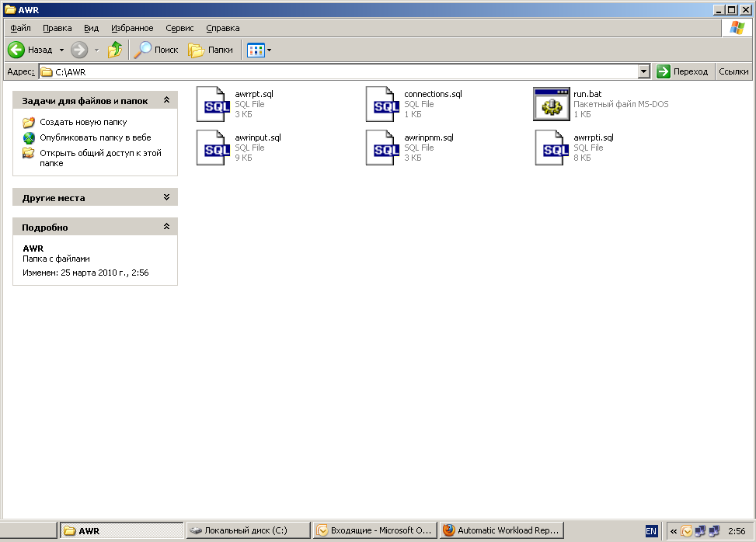The image size is (756, 542).
Task: Open the Файл menu
Action: coord(20,28)
